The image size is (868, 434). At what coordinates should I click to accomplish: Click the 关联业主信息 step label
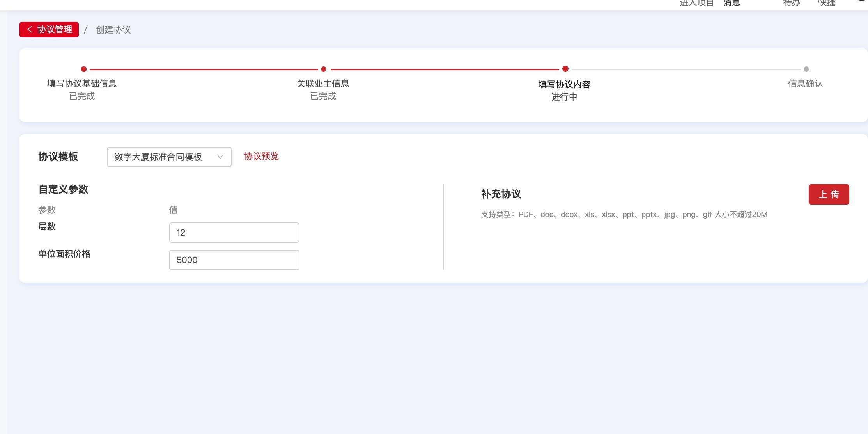click(323, 84)
